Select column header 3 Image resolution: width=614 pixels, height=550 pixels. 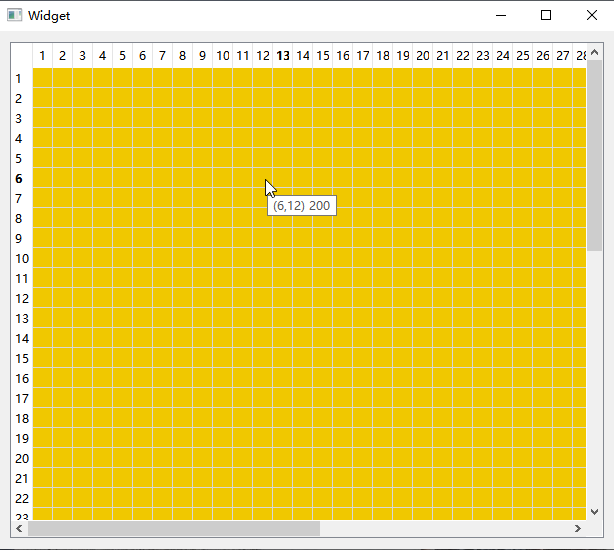(x=83, y=56)
